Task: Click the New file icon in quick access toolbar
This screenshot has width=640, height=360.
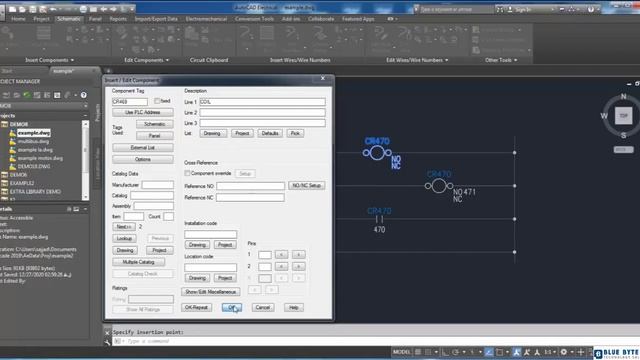Action: pos(13,9)
